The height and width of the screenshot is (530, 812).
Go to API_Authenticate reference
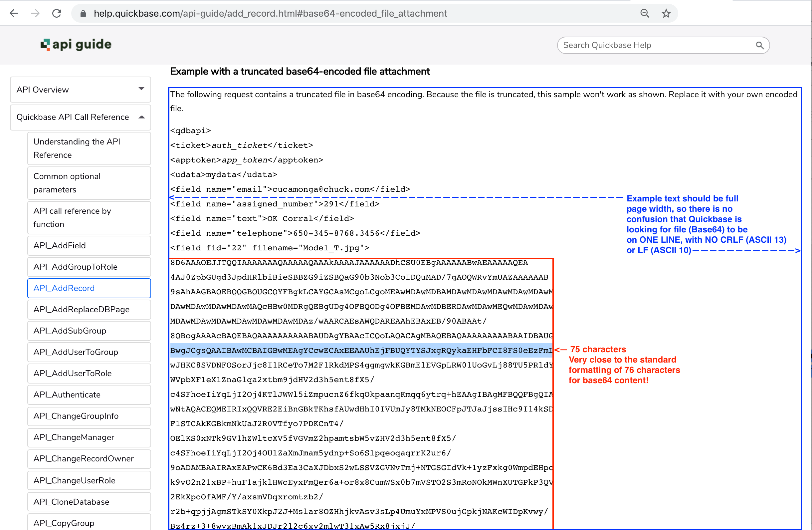pyautogui.click(x=67, y=395)
